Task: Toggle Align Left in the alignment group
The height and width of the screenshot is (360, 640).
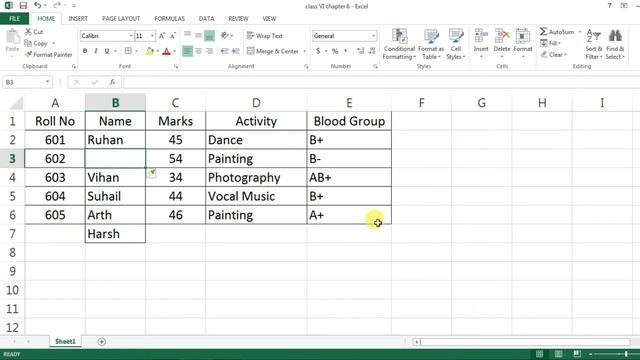Action: [x=187, y=51]
